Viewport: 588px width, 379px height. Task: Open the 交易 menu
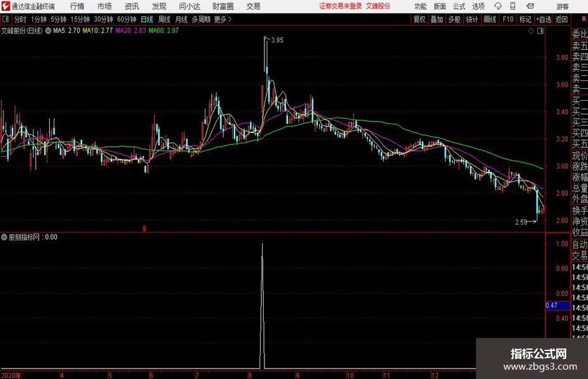click(253, 6)
